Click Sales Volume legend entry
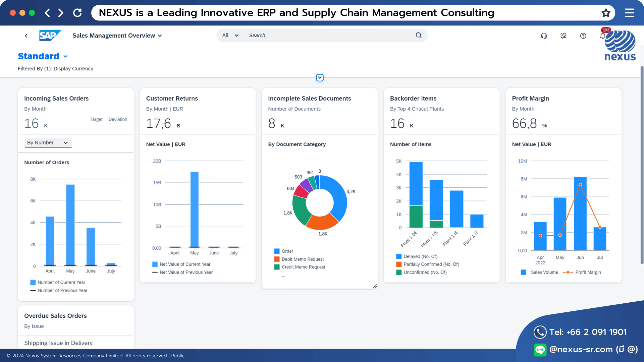 tap(539, 272)
